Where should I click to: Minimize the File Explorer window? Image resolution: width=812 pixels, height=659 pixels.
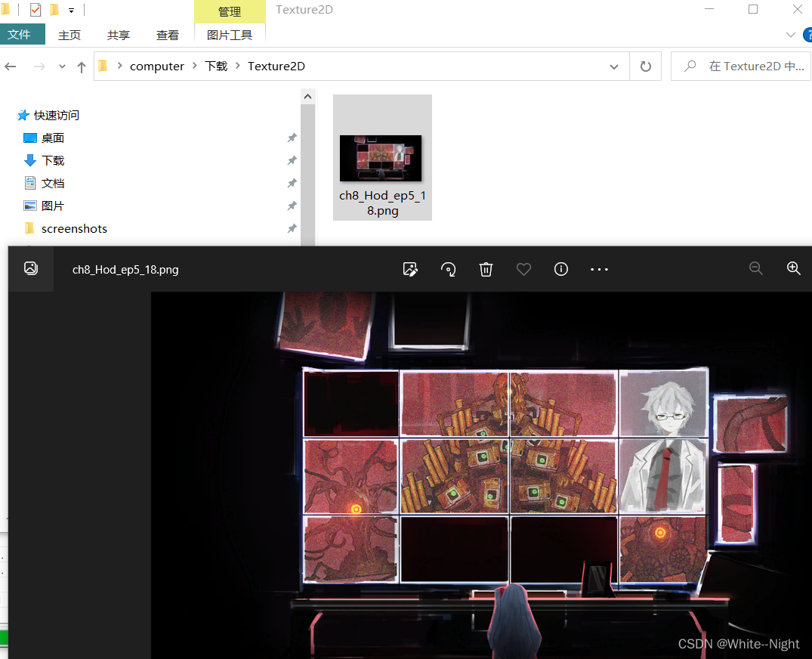709,9
